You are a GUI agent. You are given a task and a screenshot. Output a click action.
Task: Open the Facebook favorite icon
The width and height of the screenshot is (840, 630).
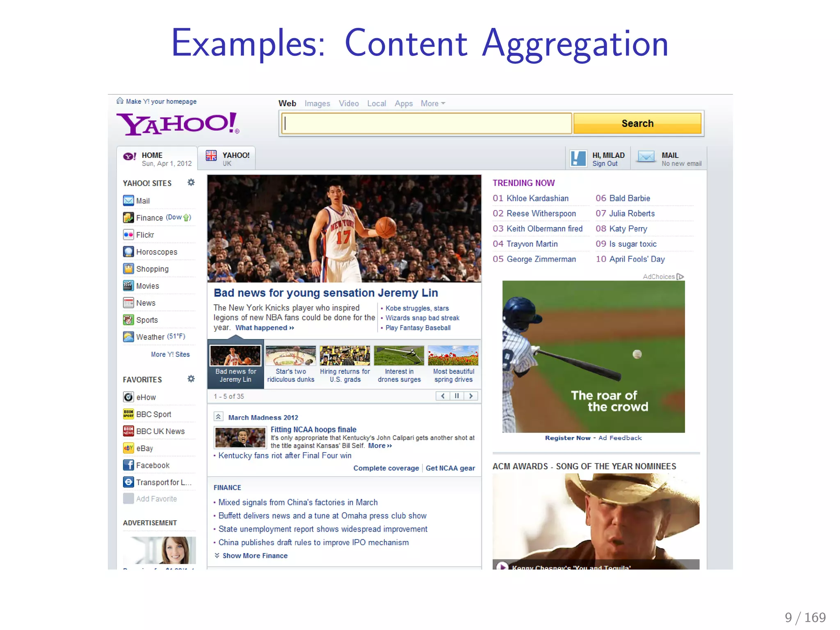pyautogui.click(x=128, y=465)
